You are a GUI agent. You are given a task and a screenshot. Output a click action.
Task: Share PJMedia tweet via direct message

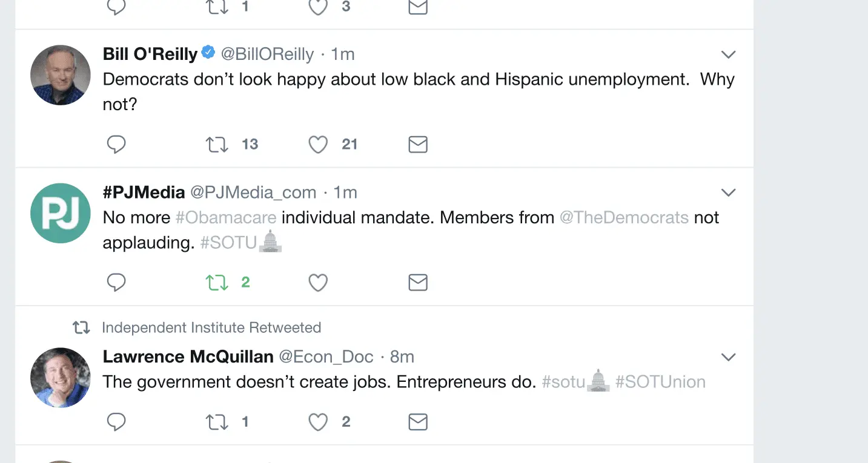pos(418,282)
